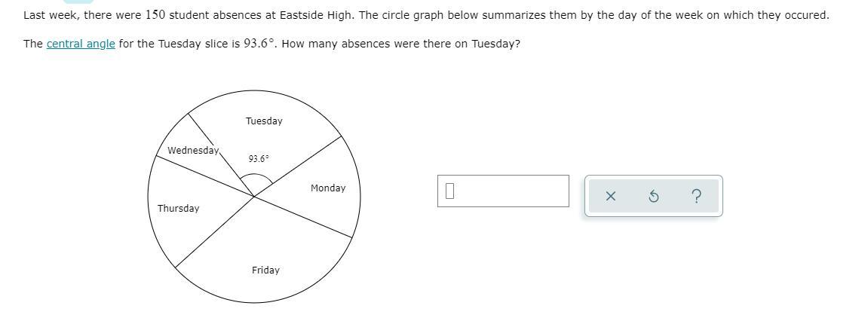Click the Friday text label in the chart

click(265, 270)
